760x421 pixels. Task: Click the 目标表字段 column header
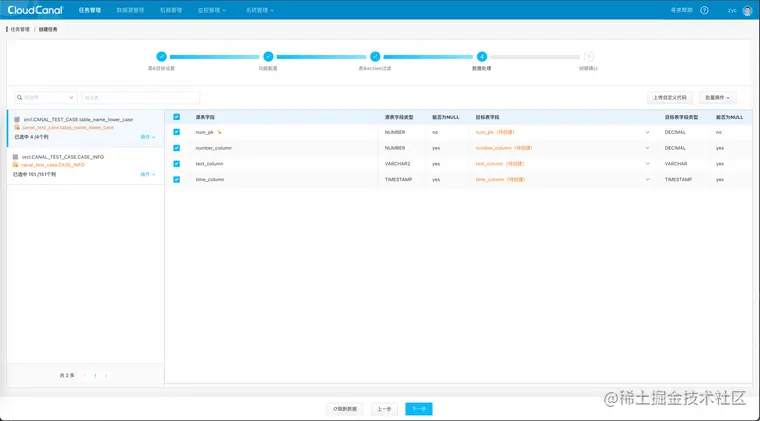click(x=487, y=117)
